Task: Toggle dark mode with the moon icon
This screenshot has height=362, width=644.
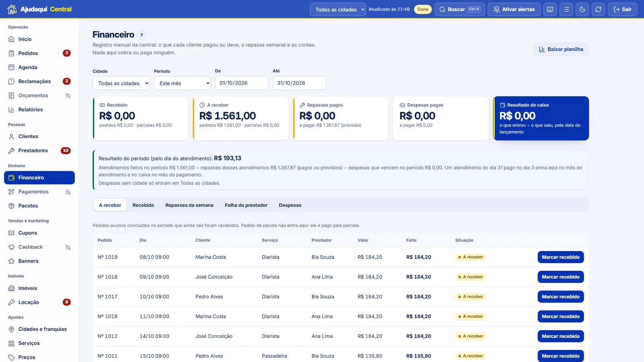Action: (582, 9)
